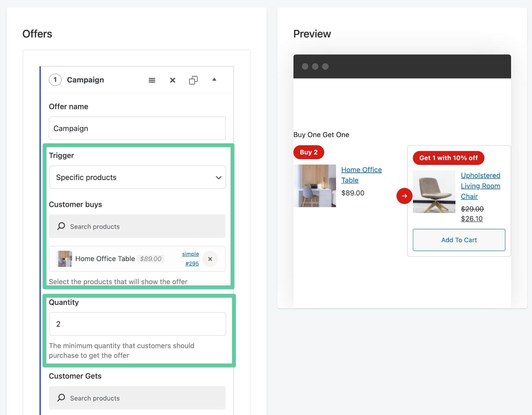Open the simple product type link

(x=190, y=254)
